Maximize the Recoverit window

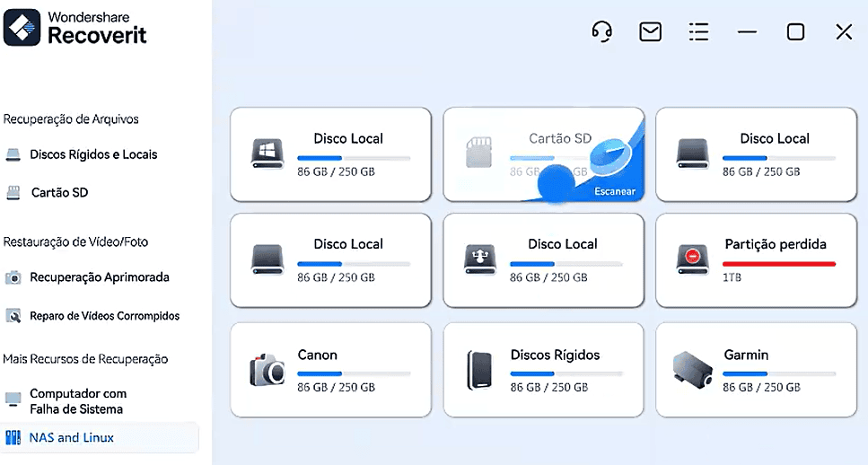(x=795, y=31)
